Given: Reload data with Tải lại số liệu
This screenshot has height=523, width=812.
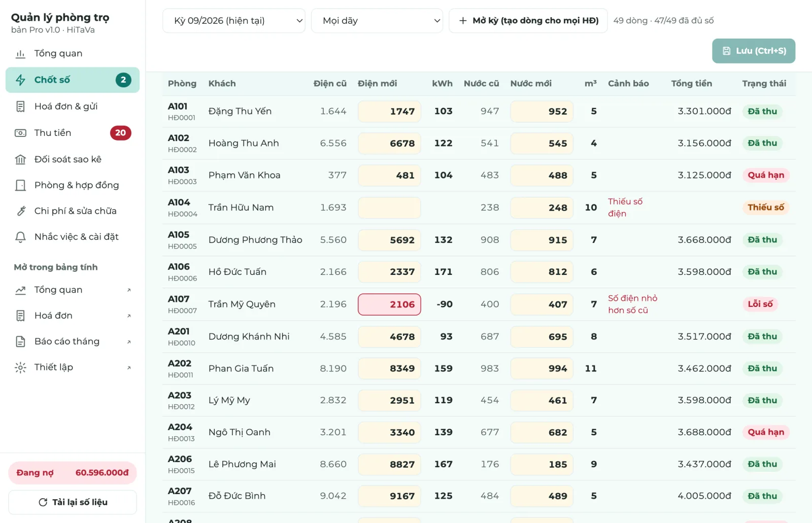Looking at the screenshot, I should point(73,502).
